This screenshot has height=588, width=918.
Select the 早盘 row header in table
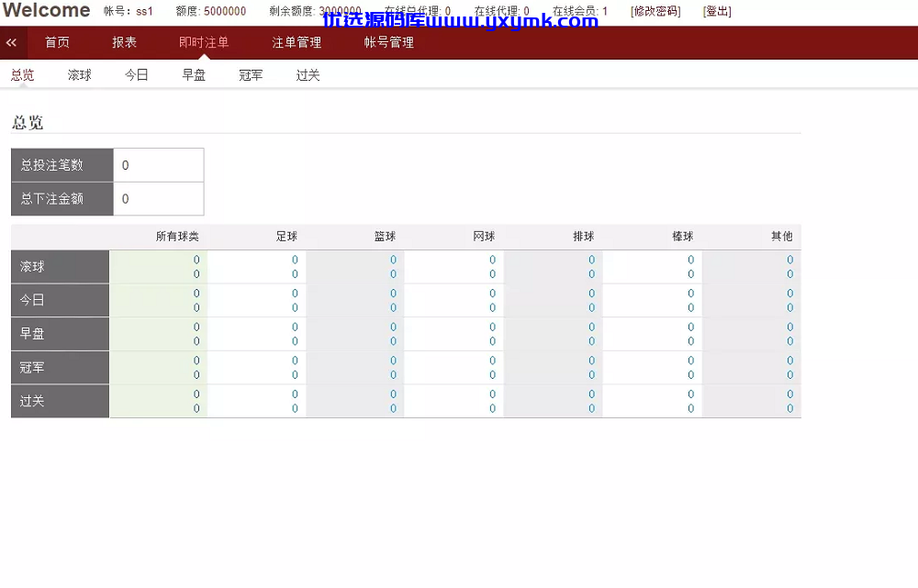tap(60, 334)
